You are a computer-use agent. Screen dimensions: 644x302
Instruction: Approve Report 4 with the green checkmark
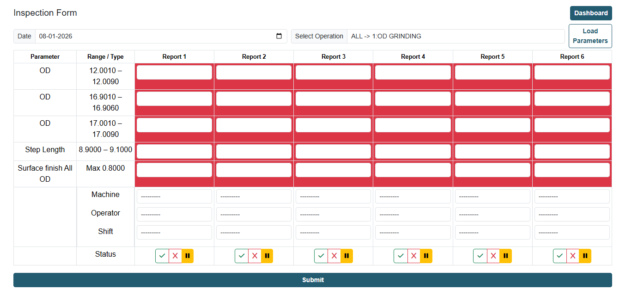401,256
